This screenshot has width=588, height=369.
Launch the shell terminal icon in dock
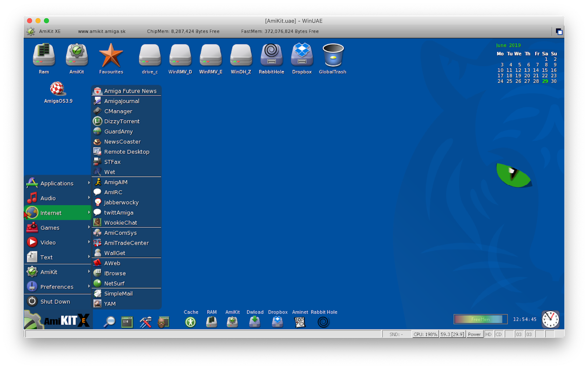[127, 322]
